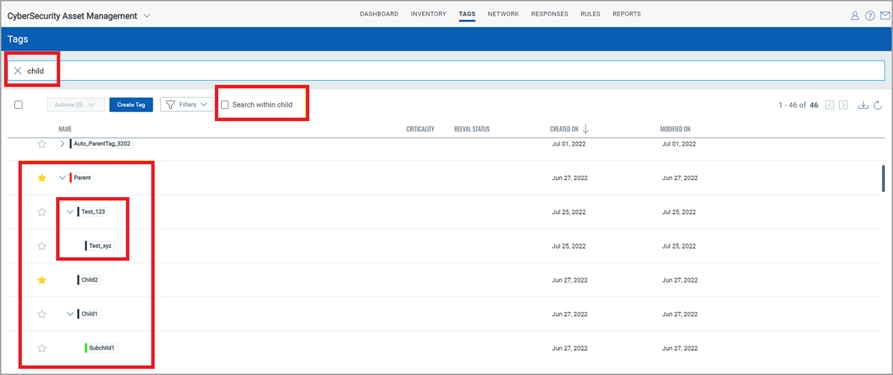893x375 pixels.
Task: Sort by the Reeval Status column header
Action: click(472, 129)
